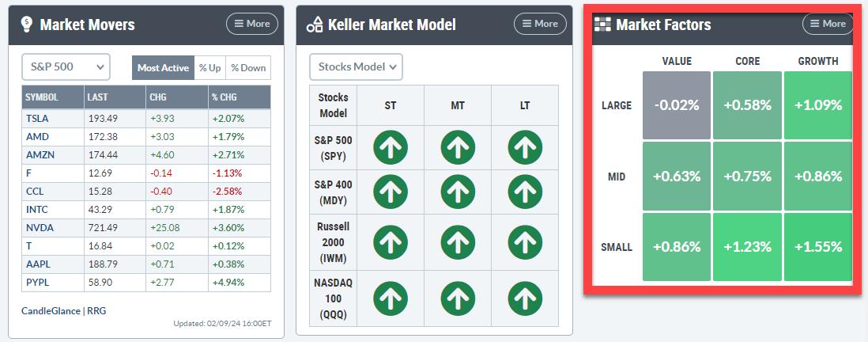This screenshot has width=868, height=342.
Task: Click the Market Factors grid icon
Action: [x=603, y=25]
